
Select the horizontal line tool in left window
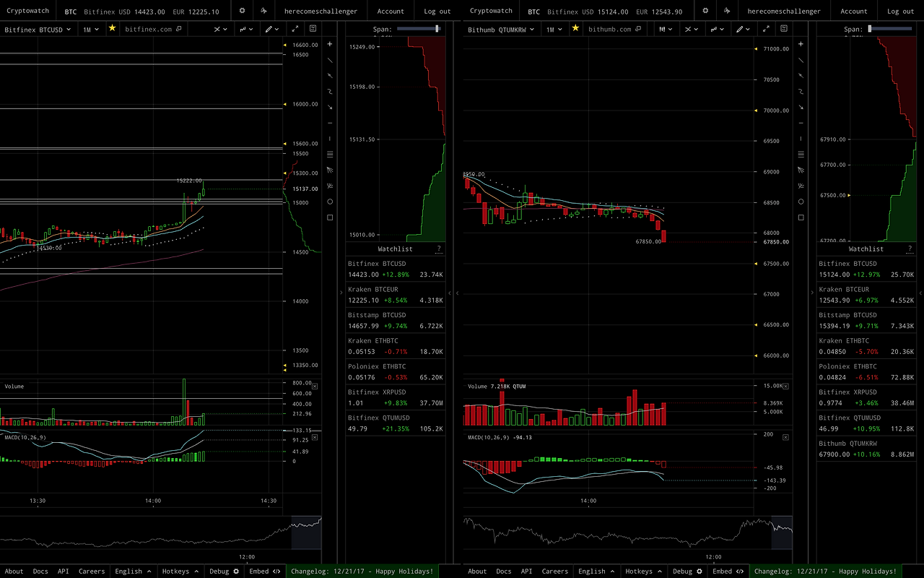(330, 123)
